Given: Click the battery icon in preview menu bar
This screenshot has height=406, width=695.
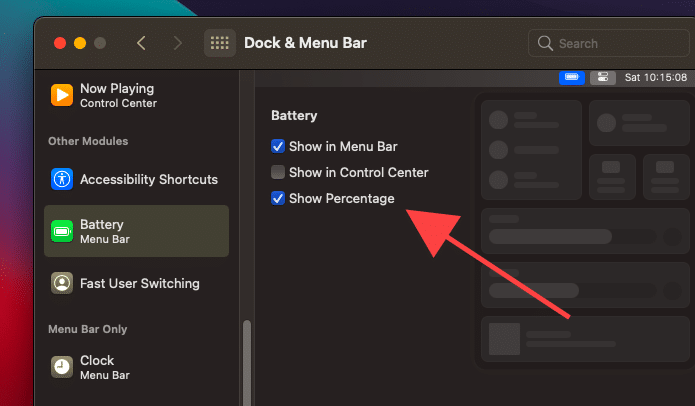Looking at the screenshot, I should pos(572,77).
